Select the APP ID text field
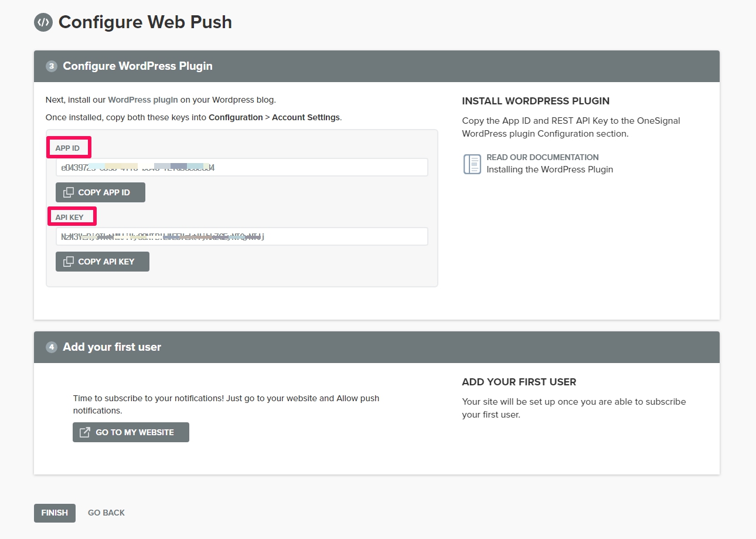Screen dimensions: 756x539 [241, 168]
